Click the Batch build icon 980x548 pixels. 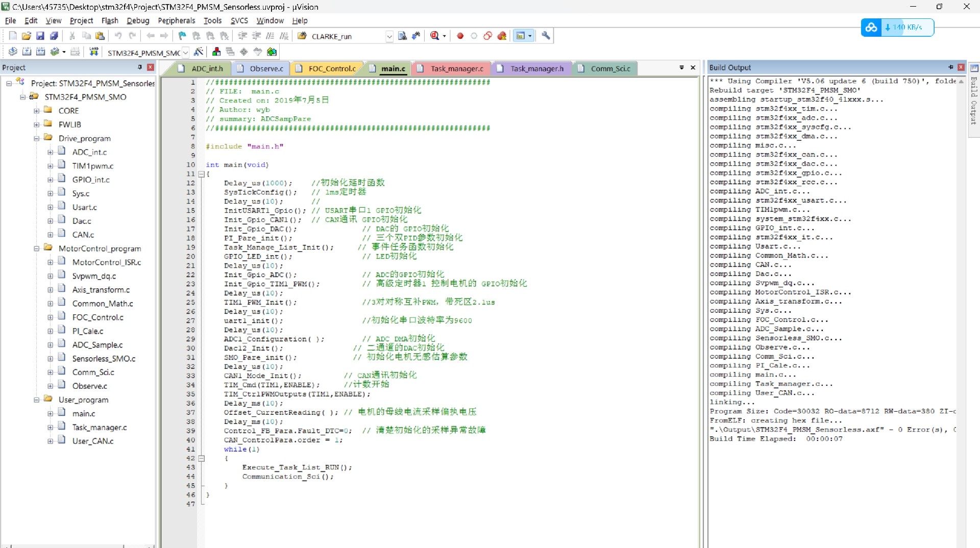[54, 52]
